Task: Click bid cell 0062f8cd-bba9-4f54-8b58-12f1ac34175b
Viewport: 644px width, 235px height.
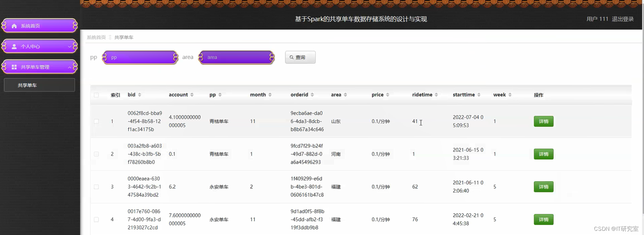Action: pyautogui.click(x=145, y=121)
